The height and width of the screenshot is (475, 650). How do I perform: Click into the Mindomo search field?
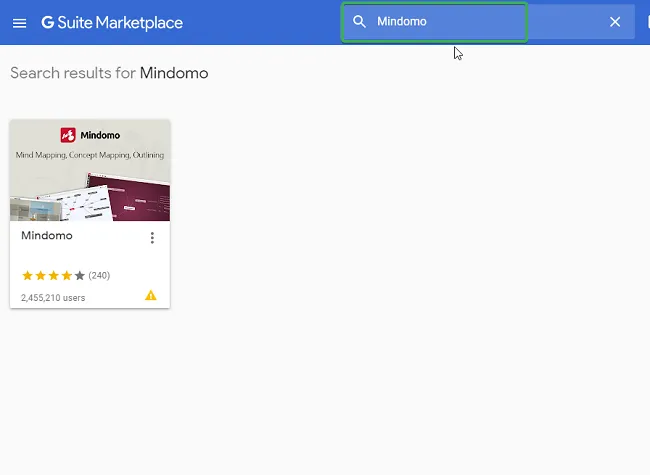(x=488, y=22)
